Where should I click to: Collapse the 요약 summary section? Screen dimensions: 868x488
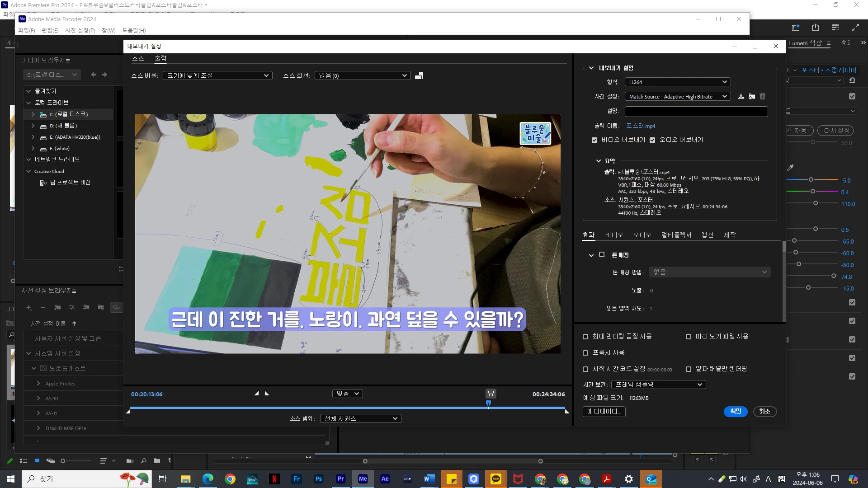coord(598,161)
